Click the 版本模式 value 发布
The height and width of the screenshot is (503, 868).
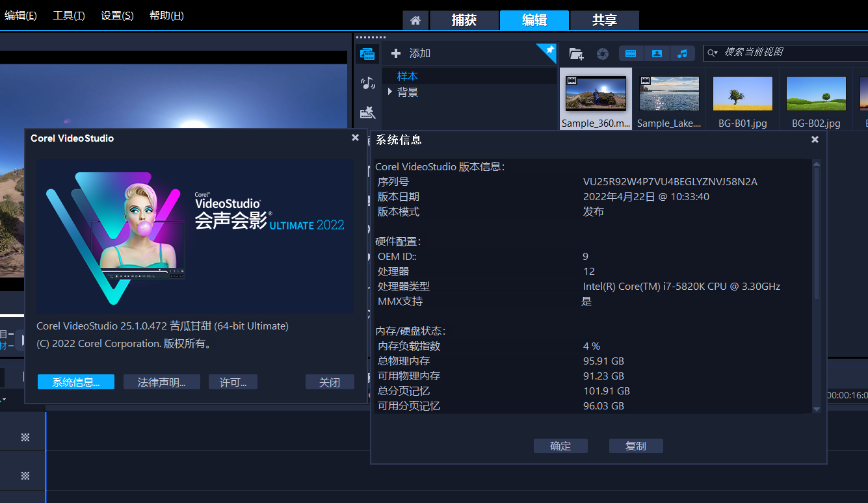594,212
